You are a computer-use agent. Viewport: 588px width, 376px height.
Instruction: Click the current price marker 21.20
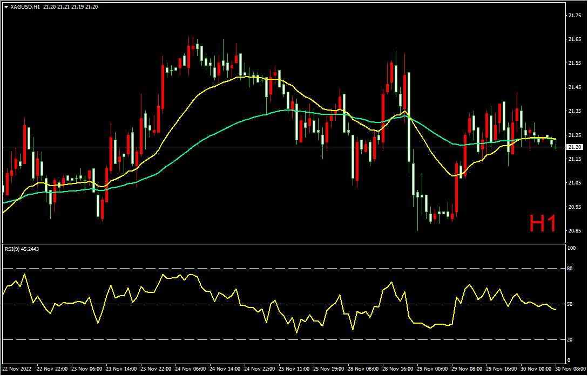[x=575, y=147]
